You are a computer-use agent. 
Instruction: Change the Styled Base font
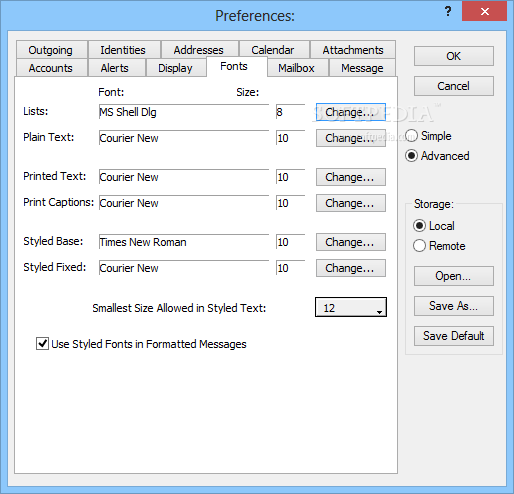pyautogui.click(x=351, y=242)
